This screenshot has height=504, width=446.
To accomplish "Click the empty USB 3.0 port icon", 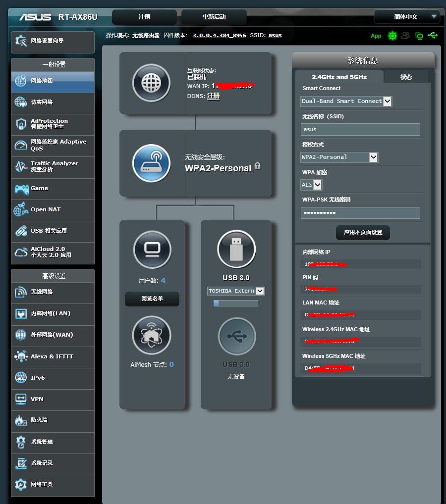I will coord(236,337).
